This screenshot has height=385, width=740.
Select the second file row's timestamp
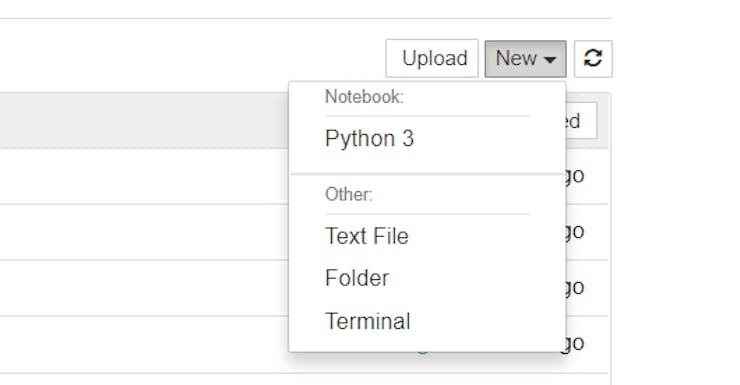click(575, 231)
